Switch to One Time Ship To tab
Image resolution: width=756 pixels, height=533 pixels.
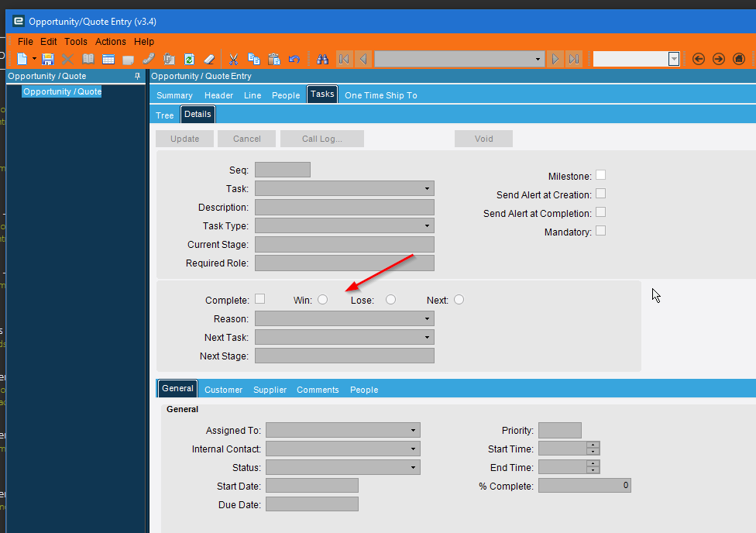[381, 95]
